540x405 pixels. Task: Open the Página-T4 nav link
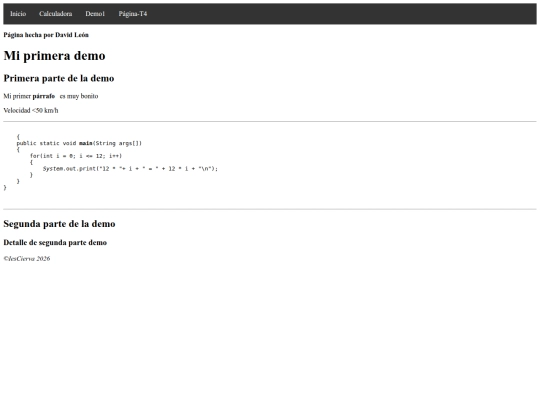coord(133,14)
